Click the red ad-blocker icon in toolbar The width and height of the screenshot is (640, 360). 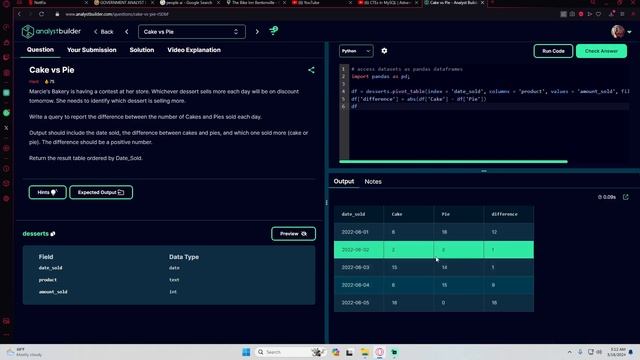pos(581,14)
